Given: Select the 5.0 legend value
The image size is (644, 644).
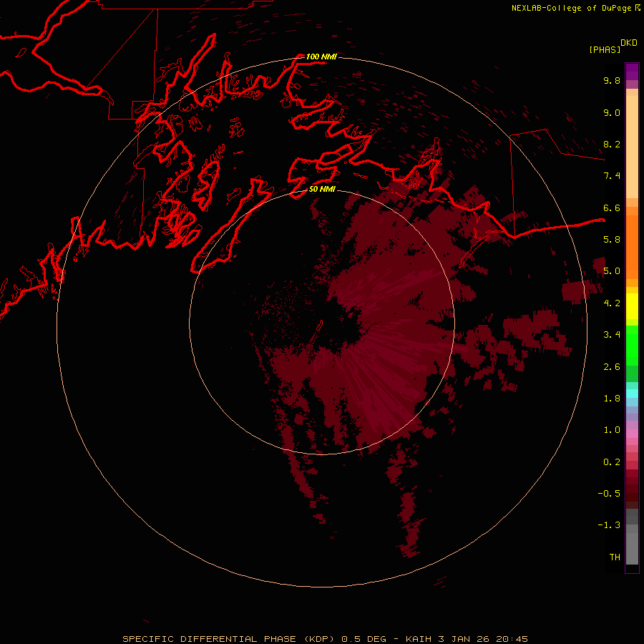Looking at the screenshot, I should click(x=612, y=271).
